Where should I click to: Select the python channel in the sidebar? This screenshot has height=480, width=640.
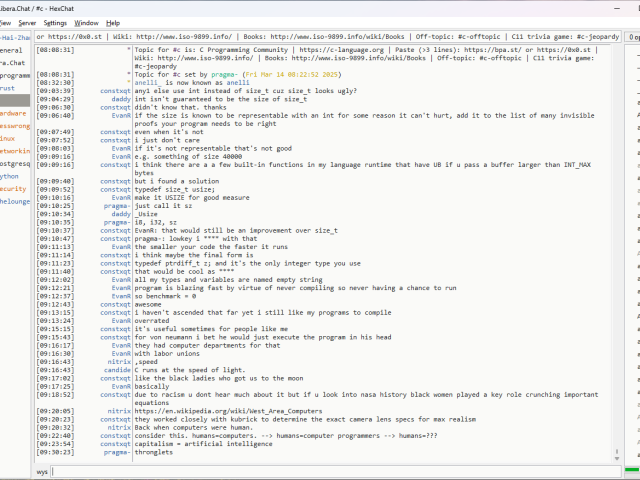tap(10, 175)
